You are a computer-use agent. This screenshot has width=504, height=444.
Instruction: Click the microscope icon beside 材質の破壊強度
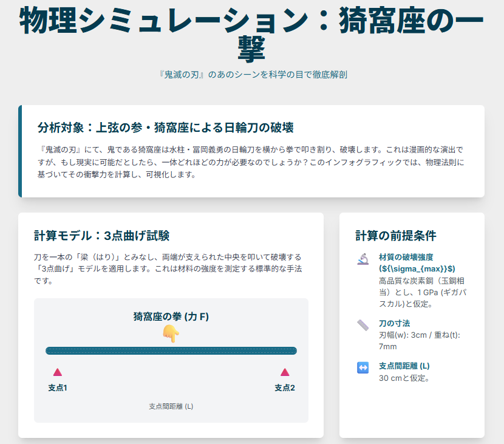pyautogui.click(x=363, y=259)
